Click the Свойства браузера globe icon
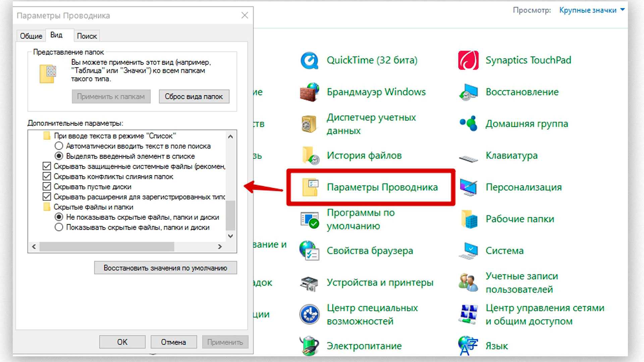Viewport: 644px width, 362px height. (309, 251)
